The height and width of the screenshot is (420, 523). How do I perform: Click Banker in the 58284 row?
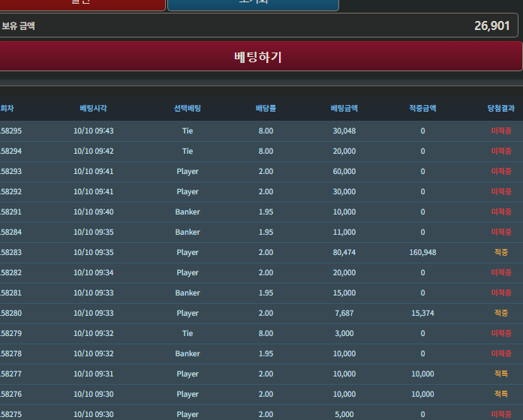(x=188, y=232)
